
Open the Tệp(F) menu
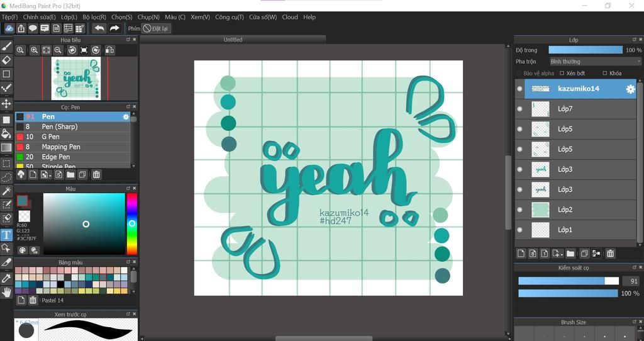pyautogui.click(x=10, y=17)
